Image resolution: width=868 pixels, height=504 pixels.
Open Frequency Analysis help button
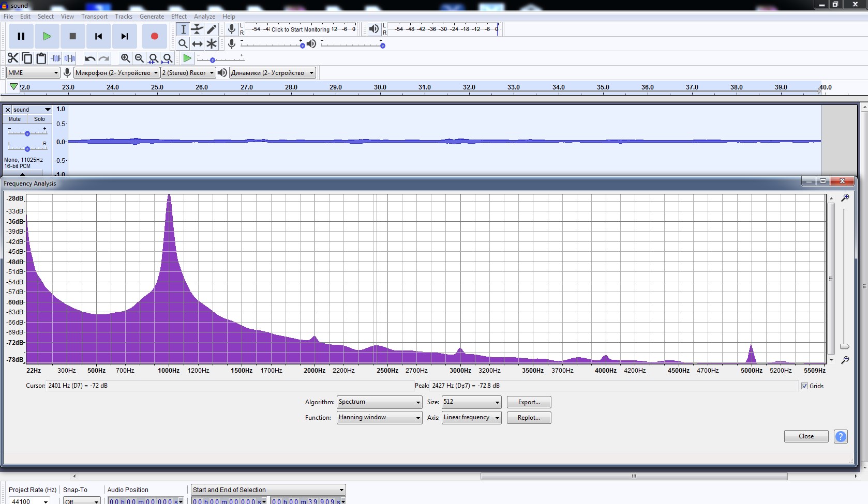coord(841,436)
